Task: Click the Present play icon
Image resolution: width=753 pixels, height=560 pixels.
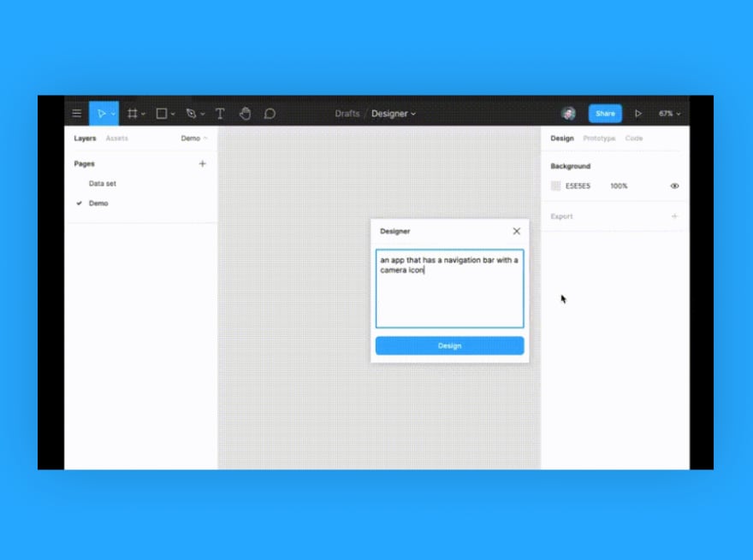Action: click(x=638, y=114)
